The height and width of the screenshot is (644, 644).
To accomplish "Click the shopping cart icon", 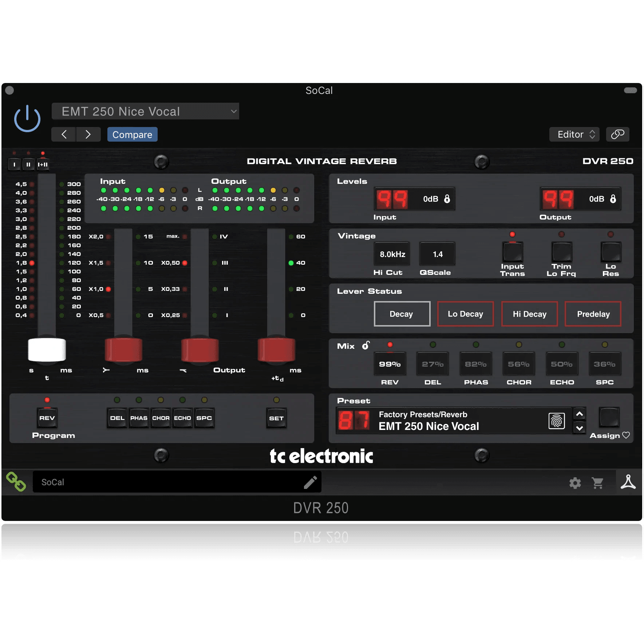I will (597, 483).
